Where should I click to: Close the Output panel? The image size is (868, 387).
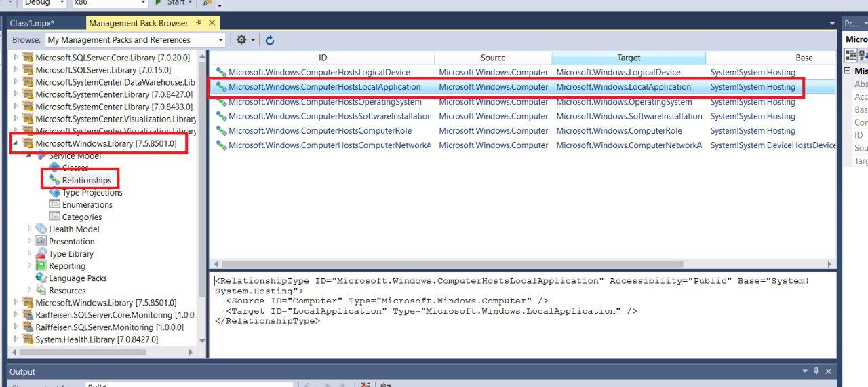pyautogui.click(x=828, y=371)
